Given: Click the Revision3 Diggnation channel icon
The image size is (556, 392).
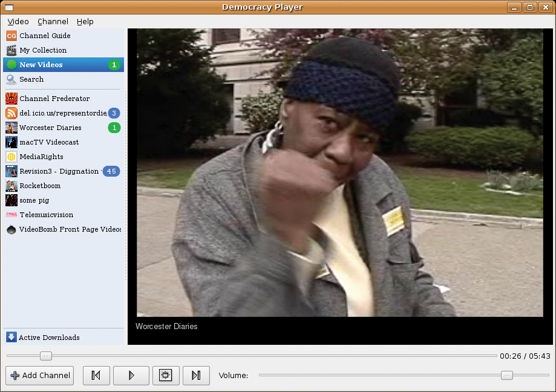Looking at the screenshot, I should click(x=11, y=171).
